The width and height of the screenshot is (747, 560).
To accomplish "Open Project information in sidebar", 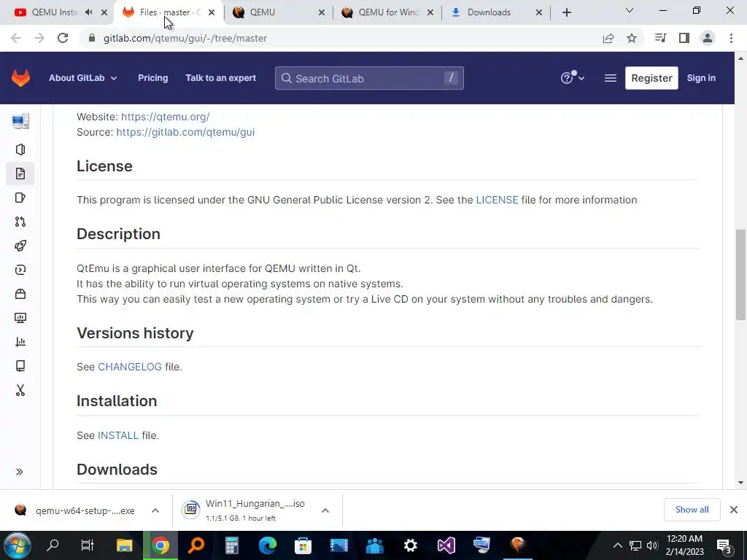I will pos(20,149).
